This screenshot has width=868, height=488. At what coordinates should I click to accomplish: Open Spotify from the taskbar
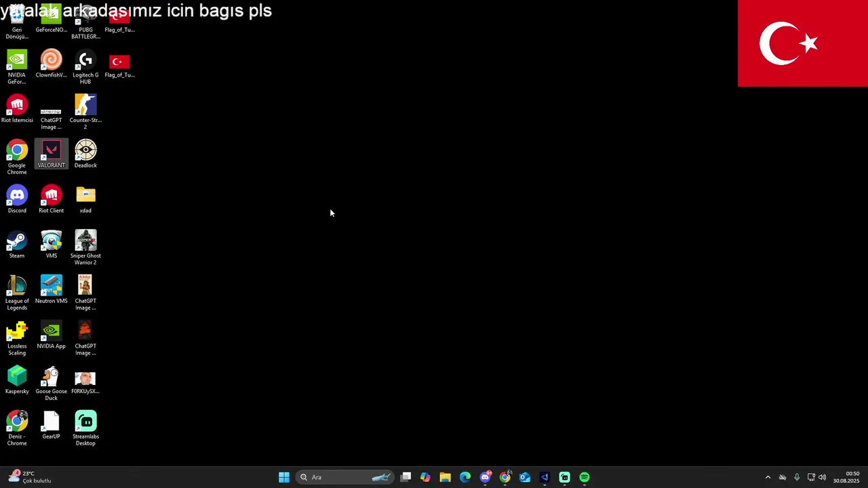click(585, 477)
